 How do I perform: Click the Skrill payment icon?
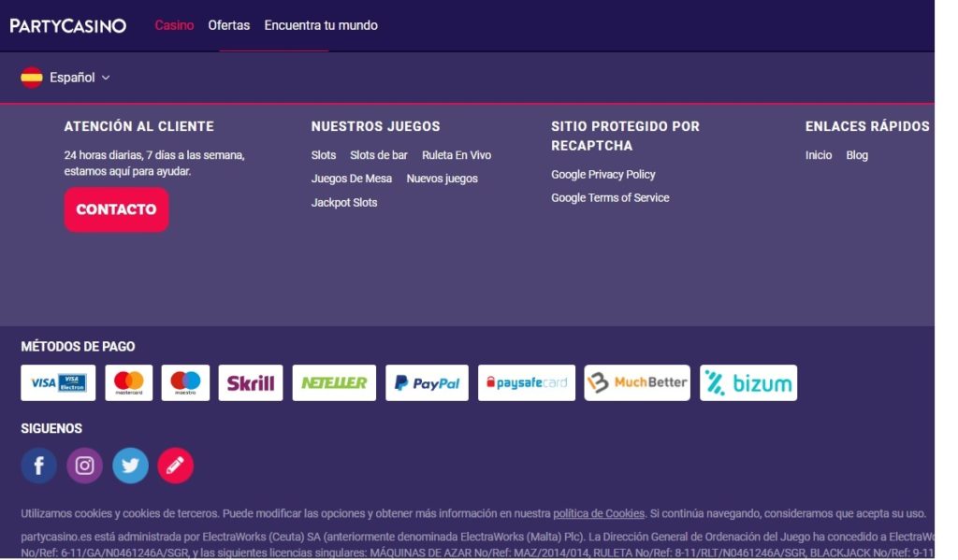coord(251,383)
